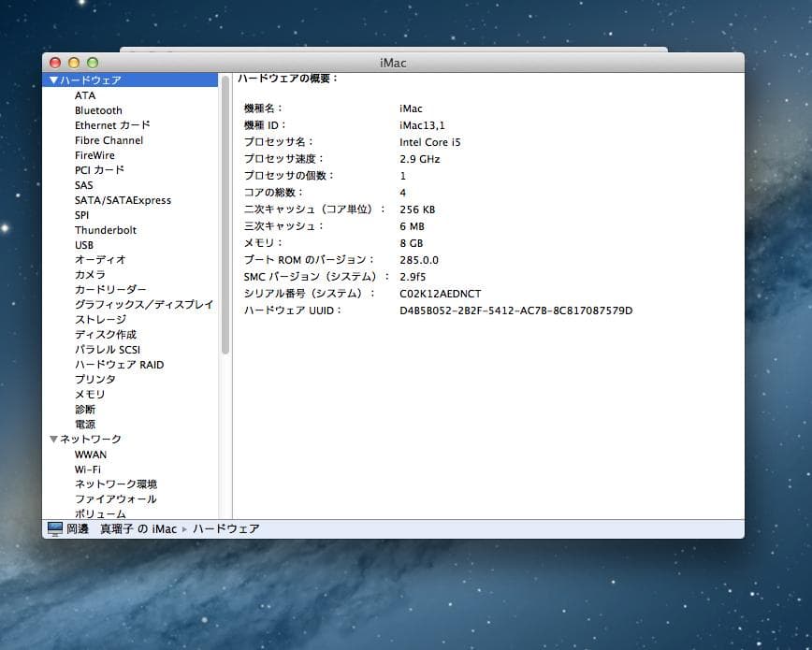View メモリ details in the sidebar
This screenshot has height=650, width=812.
(x=89, y=394)
